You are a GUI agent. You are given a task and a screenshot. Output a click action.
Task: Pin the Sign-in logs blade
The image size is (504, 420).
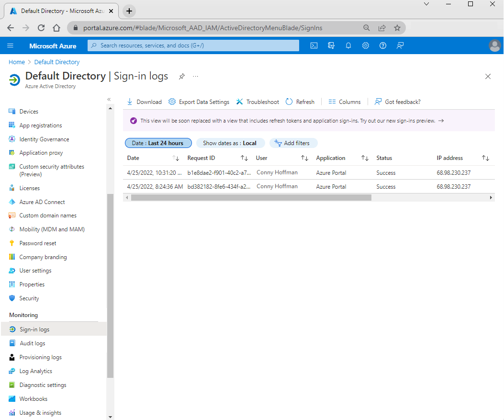click(182, 77)
